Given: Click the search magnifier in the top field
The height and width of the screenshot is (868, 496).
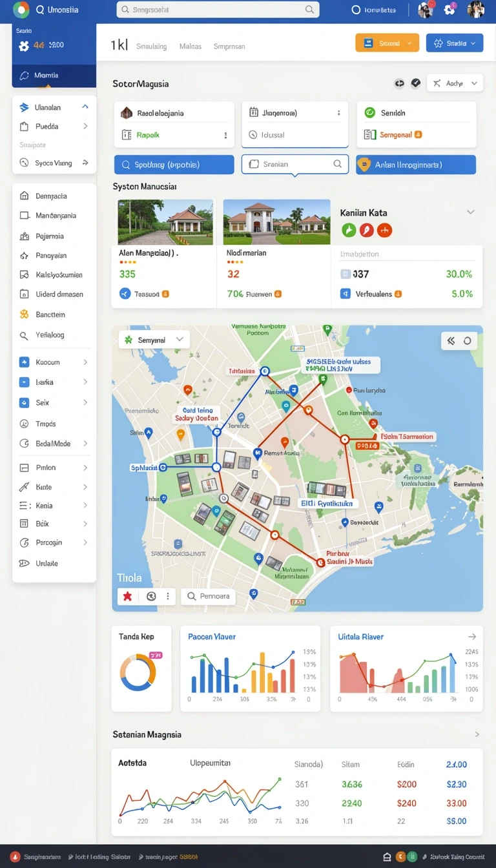Looking at the screenshot, I should tap(310, 10).
